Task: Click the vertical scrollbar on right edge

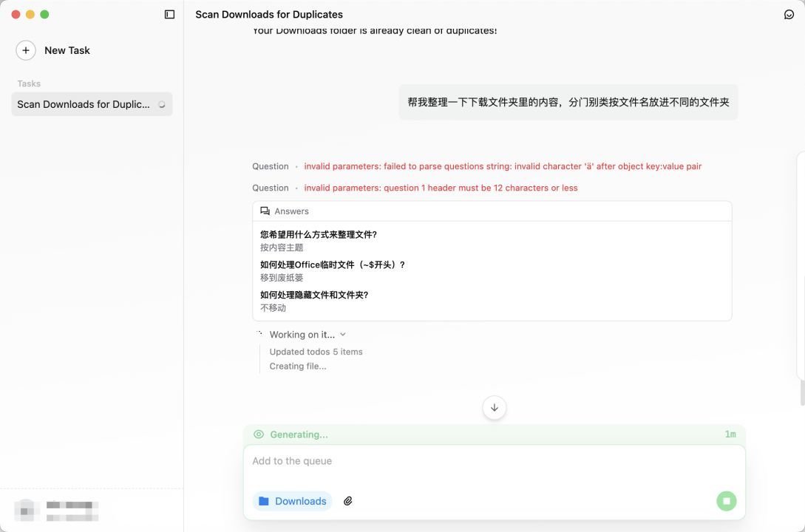Action: 802,392
